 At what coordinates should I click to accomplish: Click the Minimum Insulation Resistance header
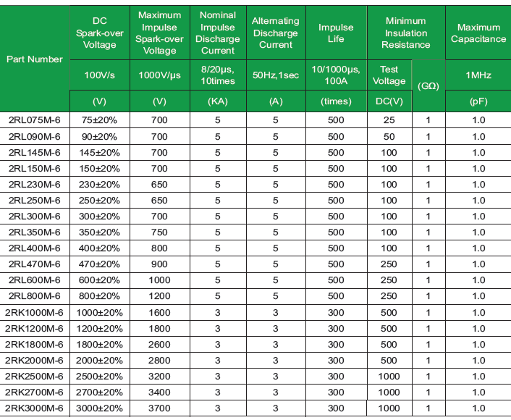click(406, 33)
